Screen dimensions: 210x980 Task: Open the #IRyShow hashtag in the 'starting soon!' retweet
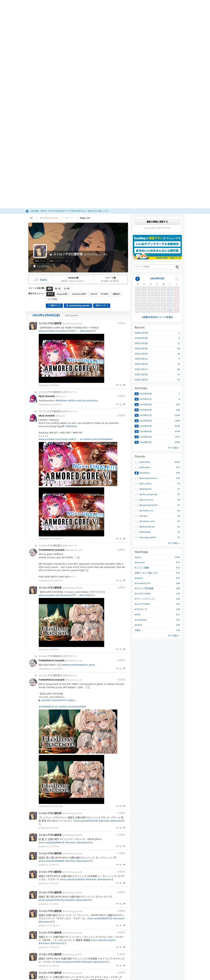click(61, 401)
